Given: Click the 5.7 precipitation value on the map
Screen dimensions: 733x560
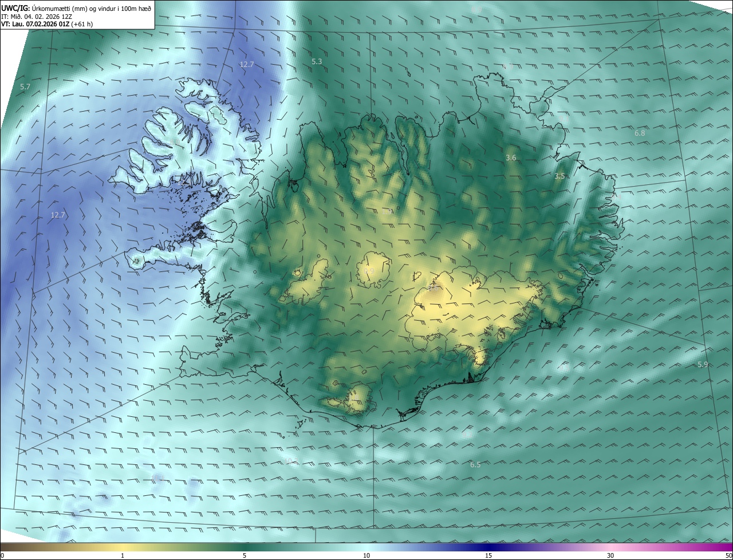Looking at the screenshot, I should (25, 87).
